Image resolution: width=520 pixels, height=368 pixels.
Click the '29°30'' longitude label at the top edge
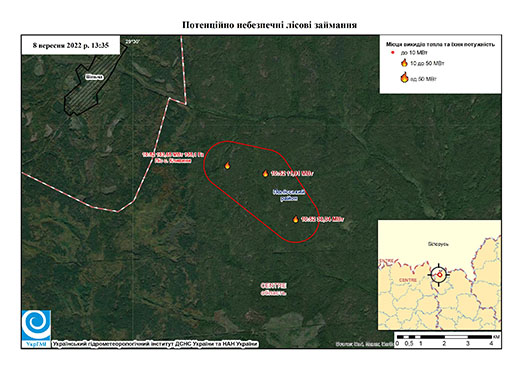tap(133, 42)
